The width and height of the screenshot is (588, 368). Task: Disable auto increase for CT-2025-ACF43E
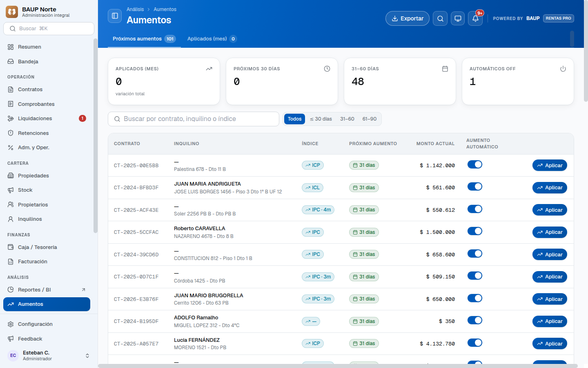pos(475,209)
